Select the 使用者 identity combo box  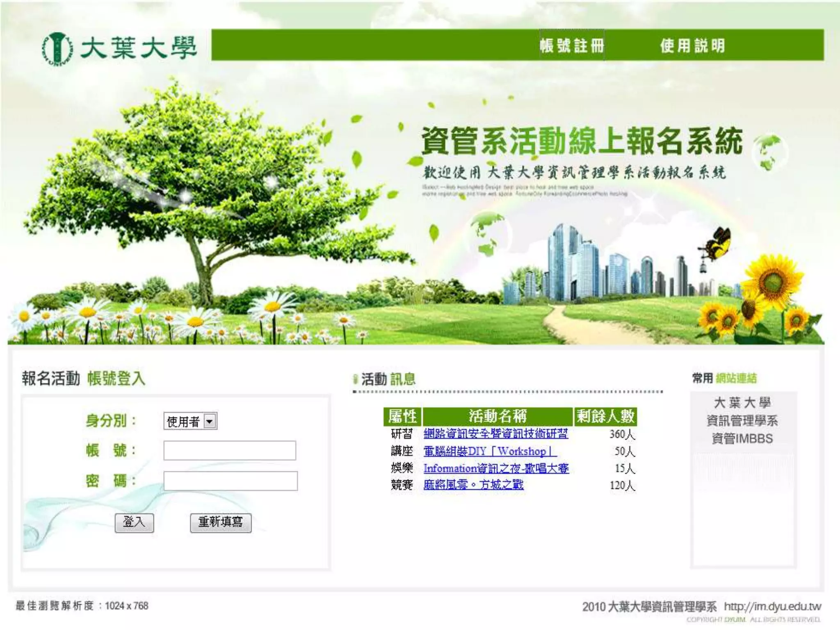click(184, 421)
